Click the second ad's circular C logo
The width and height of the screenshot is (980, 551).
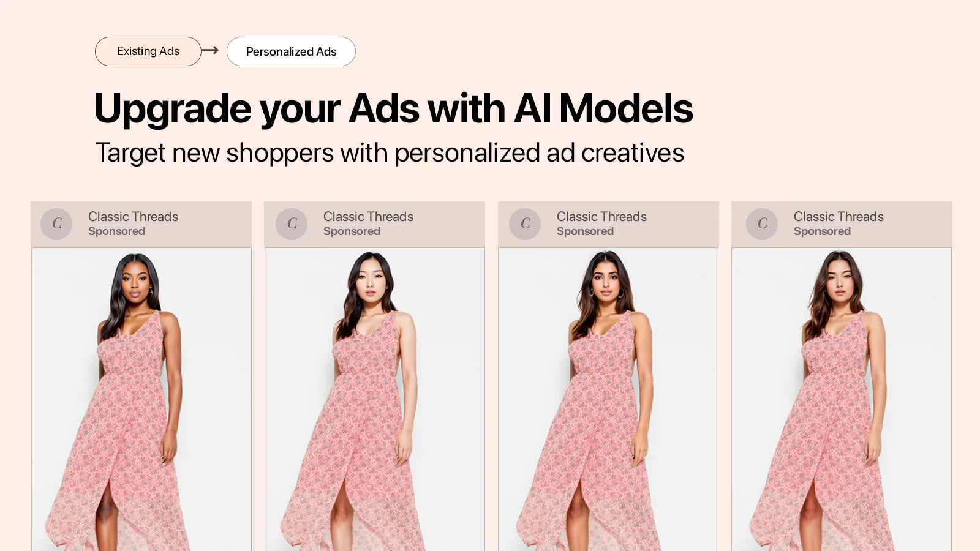click(x=292, y=224)
